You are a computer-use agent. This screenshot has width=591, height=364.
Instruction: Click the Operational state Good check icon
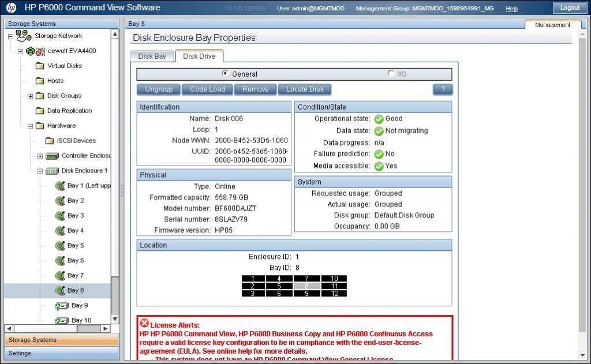[x=379, y=119]
